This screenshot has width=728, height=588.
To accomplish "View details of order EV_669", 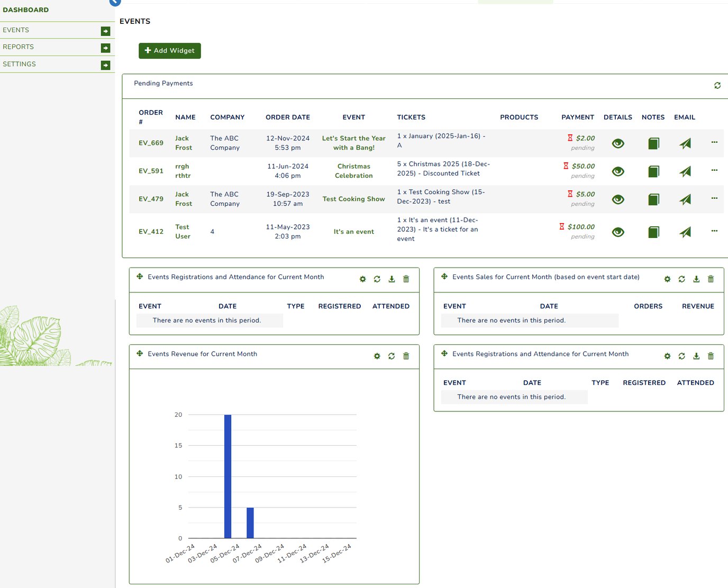I will tap(617, 143).
